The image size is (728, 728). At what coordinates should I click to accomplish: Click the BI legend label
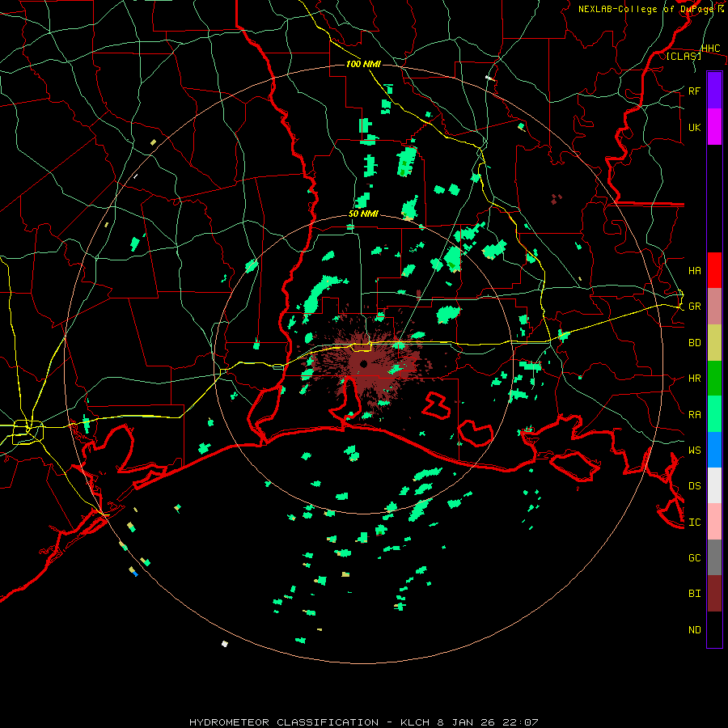click(694, 594)
